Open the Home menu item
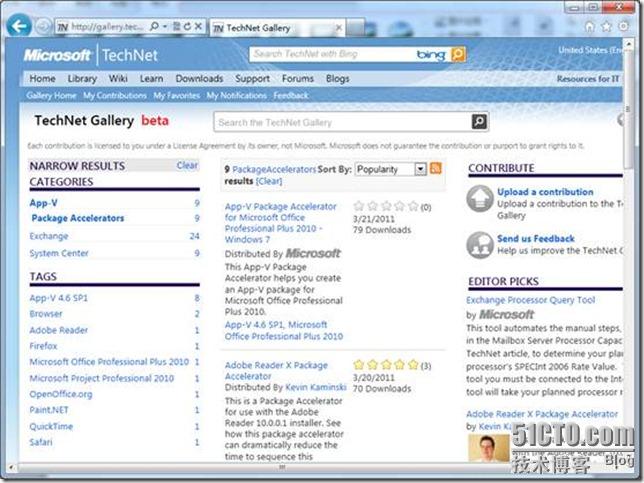644x483 pixels. point(43,78)
